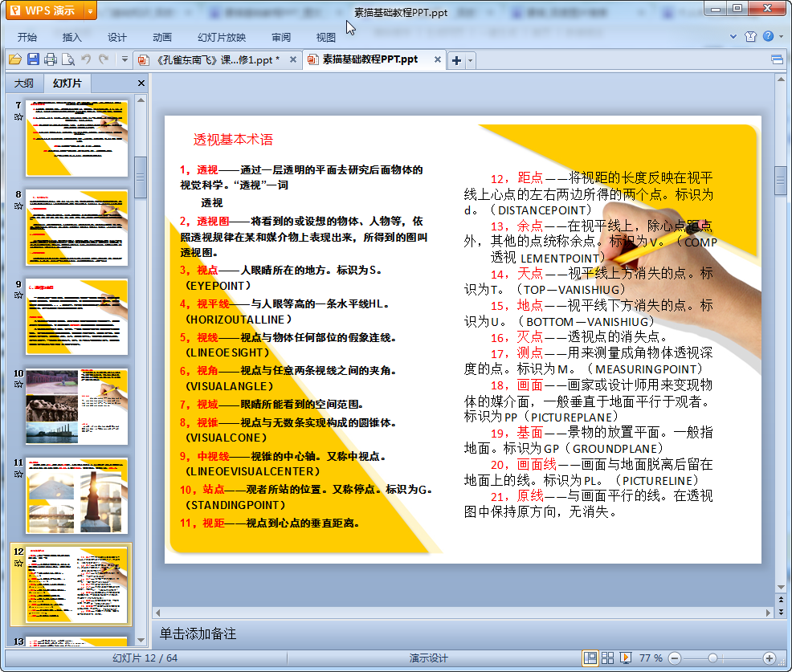The height and width of the screenshot is (672, 792).
Task: Click the skin shirt icon
Action: [750, 36]
